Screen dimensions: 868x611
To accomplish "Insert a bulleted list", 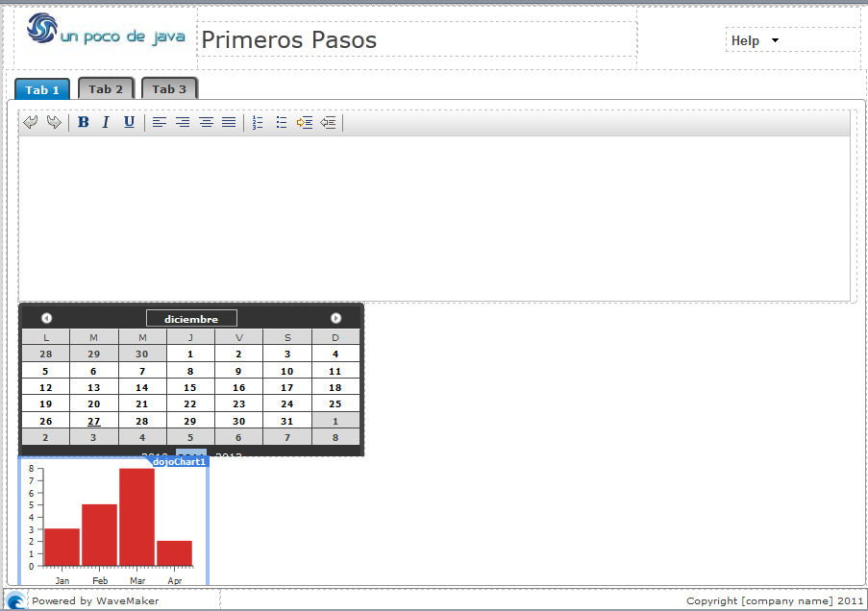I will pyautogui.click(x=282, y=123).
